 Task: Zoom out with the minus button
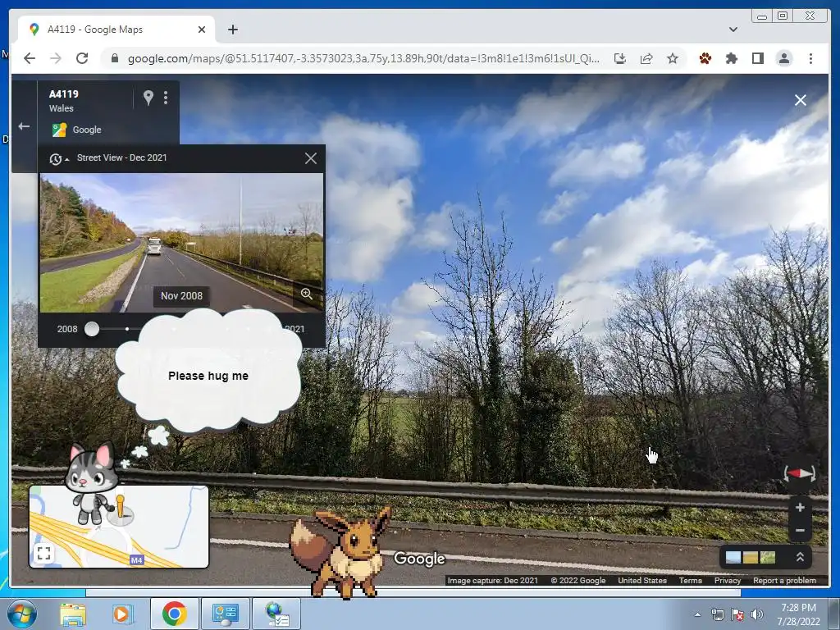800,531
